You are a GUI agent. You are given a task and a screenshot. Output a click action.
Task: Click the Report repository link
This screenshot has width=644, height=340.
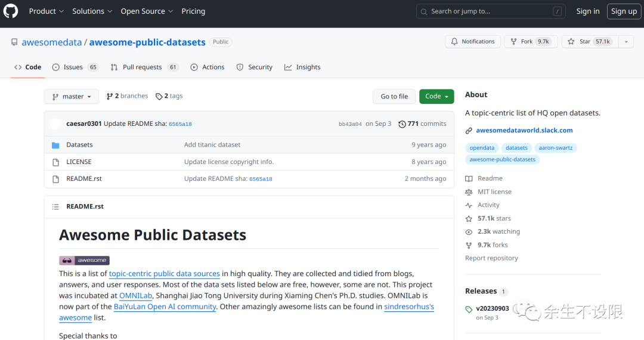[x=491, y=258]
